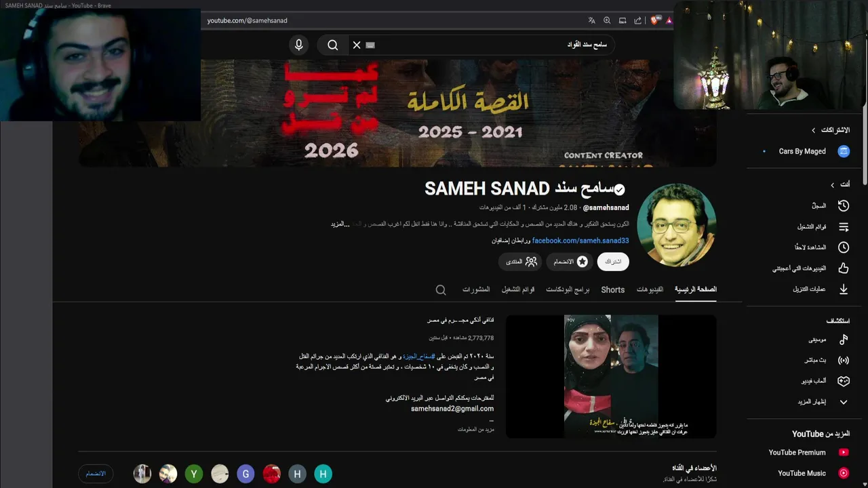868x488 pixels.
Task: Open the zoom magnifier icon in address bar
Action: [x=607, y=20]
